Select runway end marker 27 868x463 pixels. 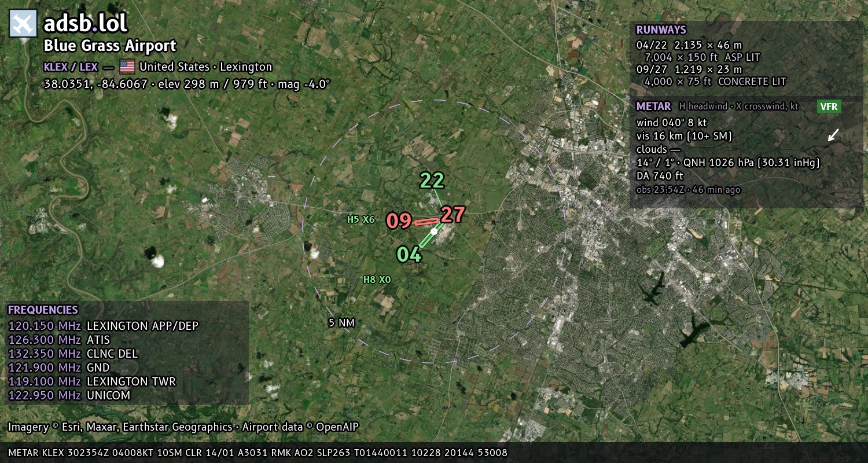(x=453, y=215)
